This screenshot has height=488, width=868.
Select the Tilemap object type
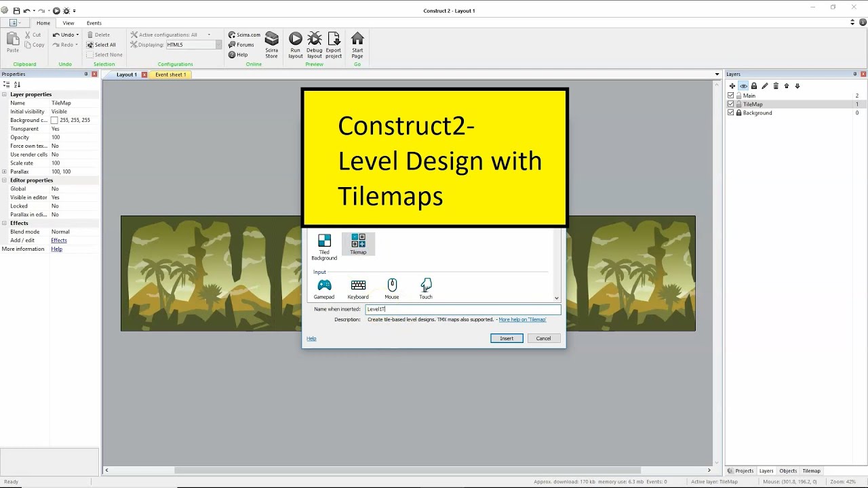(x=358, y=244)
